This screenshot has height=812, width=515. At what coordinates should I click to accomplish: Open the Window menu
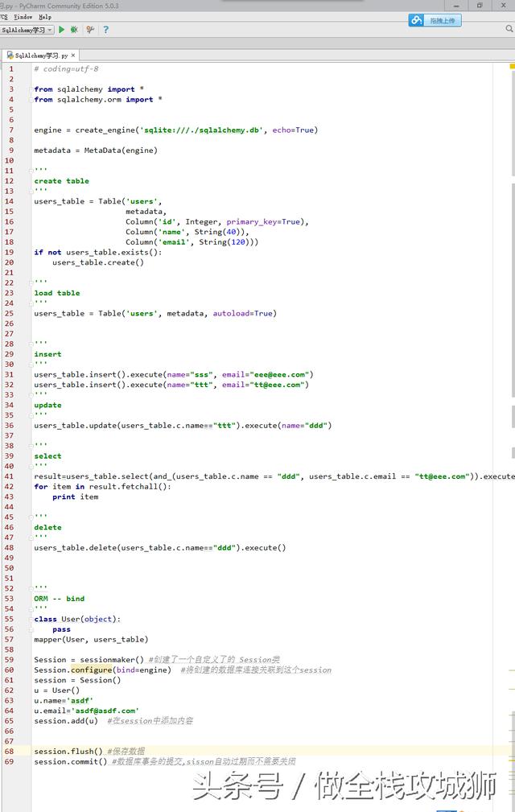pos(23,17)
